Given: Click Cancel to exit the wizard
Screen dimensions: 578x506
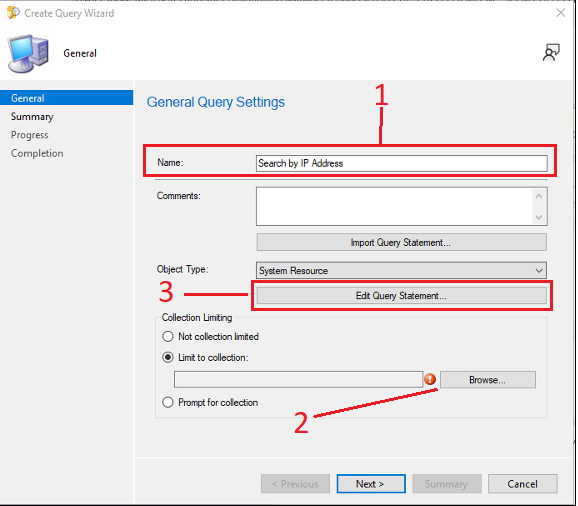Looking at the screenshot, I should coord(523,484).
